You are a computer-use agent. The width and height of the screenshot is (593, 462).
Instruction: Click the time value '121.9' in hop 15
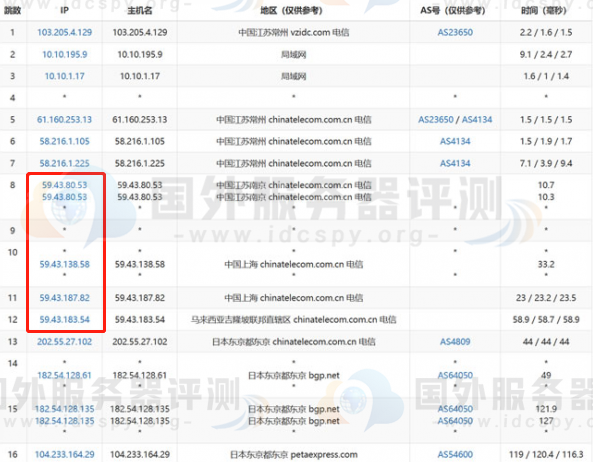click(x=546, y=409)
